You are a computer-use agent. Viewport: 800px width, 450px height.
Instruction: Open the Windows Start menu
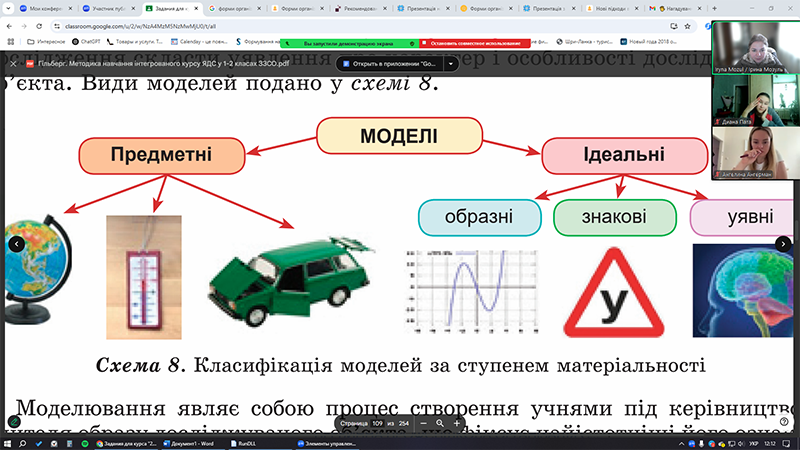7,444
